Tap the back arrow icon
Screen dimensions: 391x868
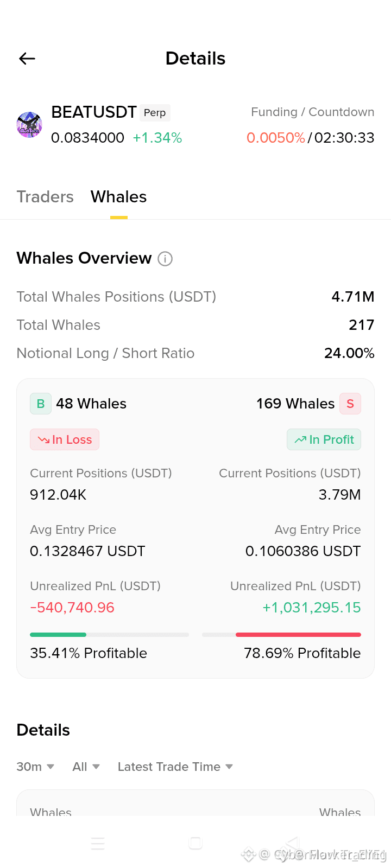pos(27,59)
